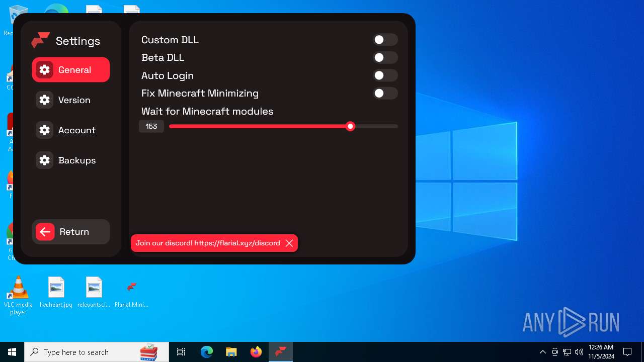Open Task View on the taskbar
This screenshot has height=362, width=644.
coord(181,352)
